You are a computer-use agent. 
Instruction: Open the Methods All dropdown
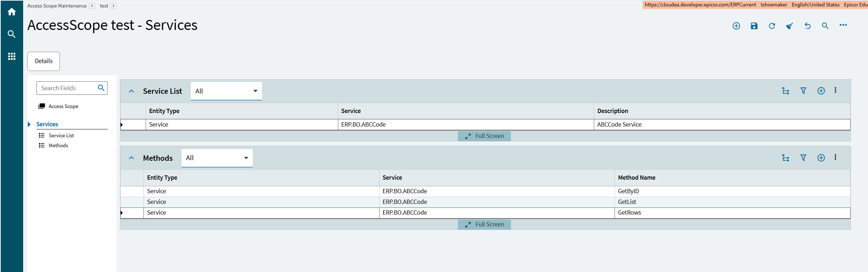pos(217,158)
